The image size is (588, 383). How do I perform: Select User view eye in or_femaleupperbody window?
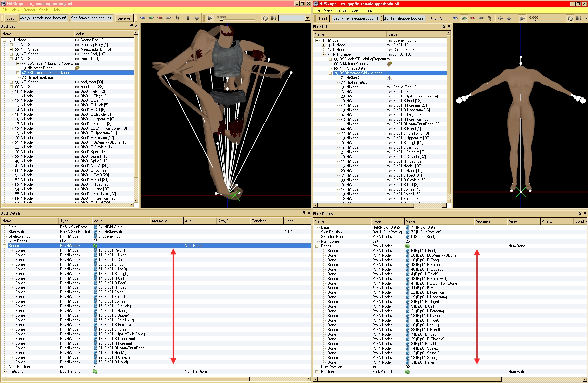click(x=169, y=18)
